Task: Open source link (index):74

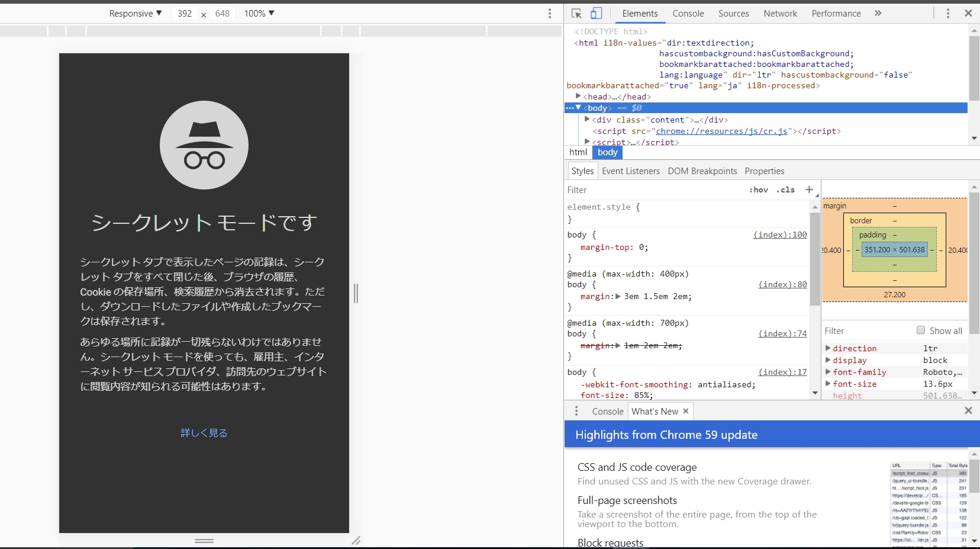Action: [782, 333]
